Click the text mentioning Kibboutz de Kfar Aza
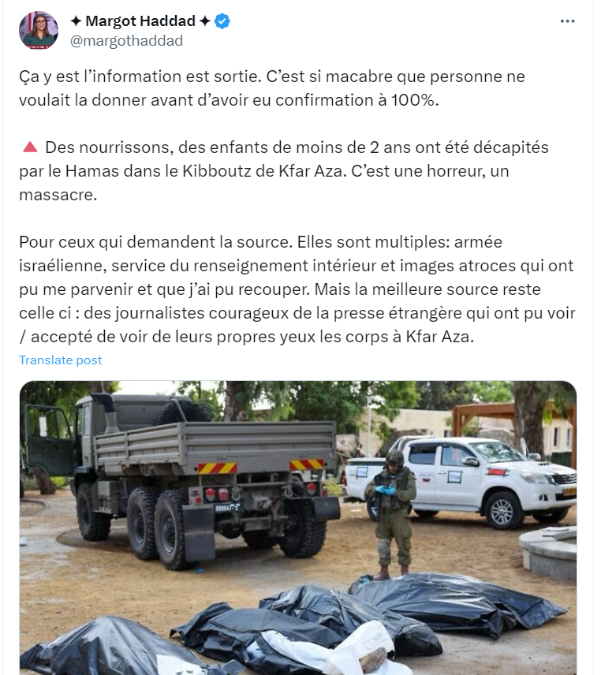 (263, 171)
